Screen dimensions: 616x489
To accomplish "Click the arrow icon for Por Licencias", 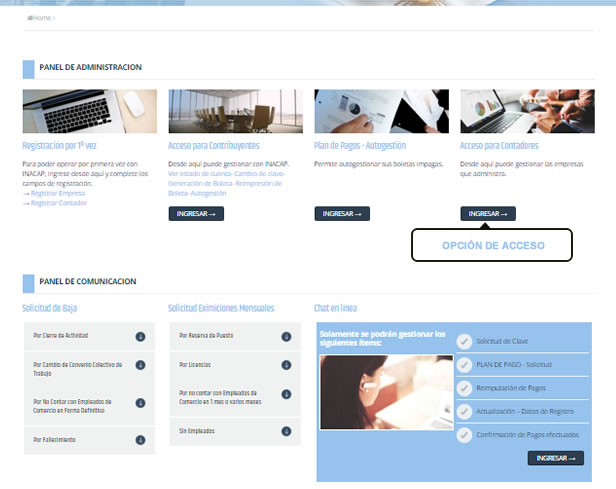I will coord(287,365).
